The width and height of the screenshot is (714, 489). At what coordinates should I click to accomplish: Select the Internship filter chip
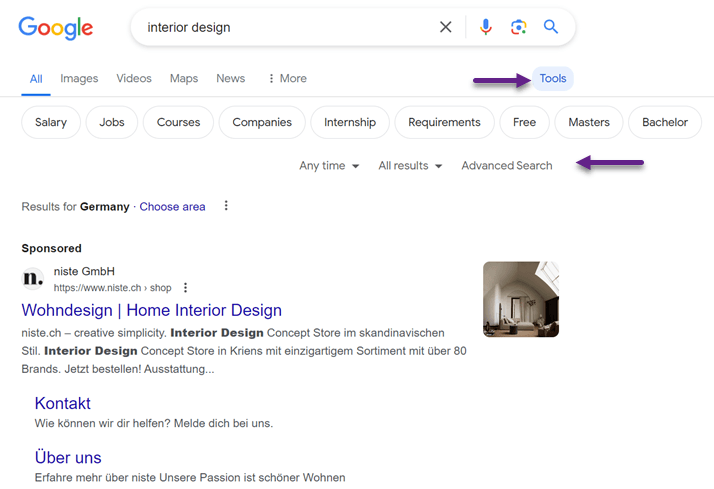[x=350, y=122]
